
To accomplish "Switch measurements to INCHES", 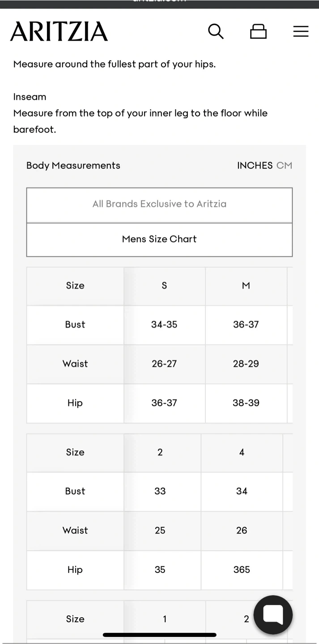I will (x=255, y=165).
